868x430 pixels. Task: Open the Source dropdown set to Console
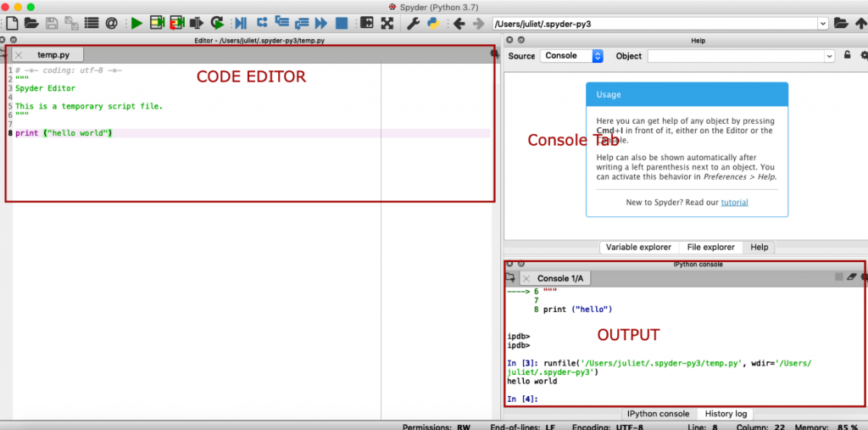tap(572, 56)
